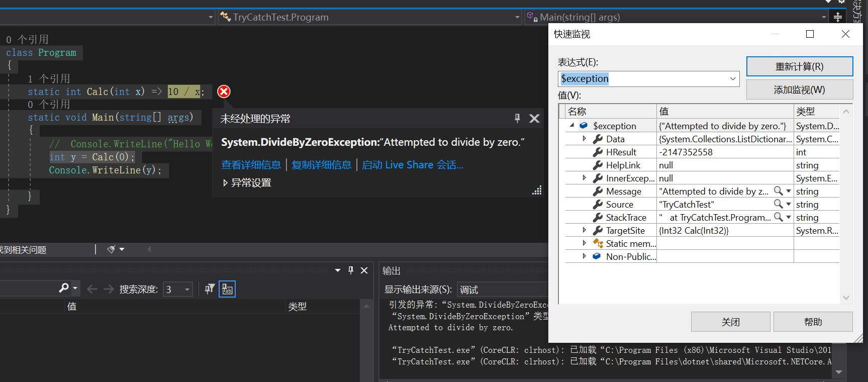Click the Help (帮助) button in QuickWatch
The image size is (868, 382).
pos(813,322)
